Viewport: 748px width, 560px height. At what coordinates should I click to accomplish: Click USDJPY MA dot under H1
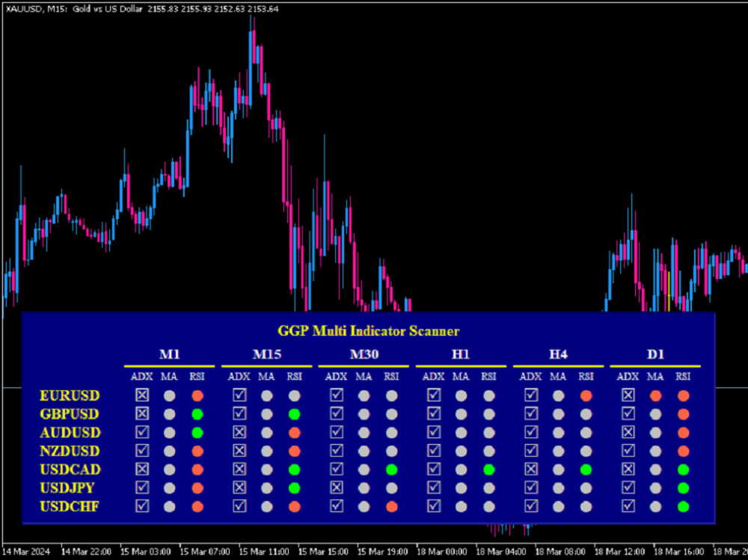pyautogui.click(x=461, y=488)
